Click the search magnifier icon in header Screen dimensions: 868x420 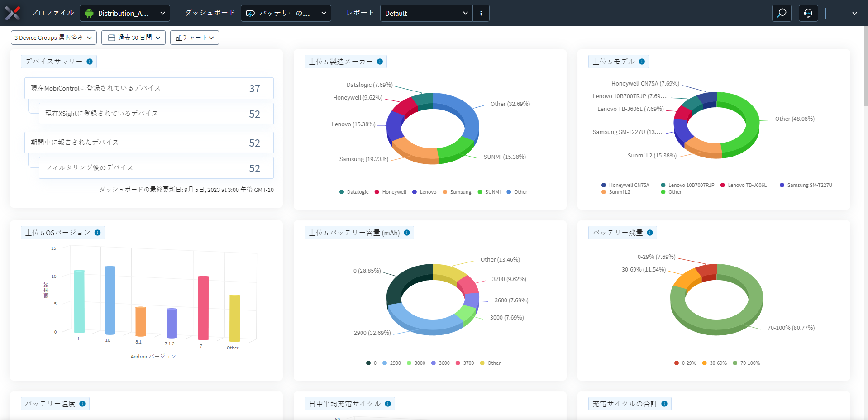782,13
